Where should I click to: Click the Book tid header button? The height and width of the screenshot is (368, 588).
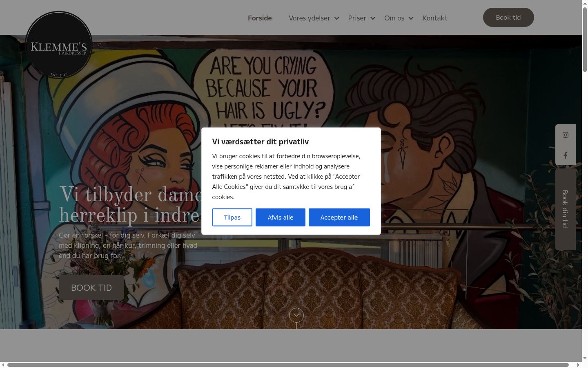(x=508, y=18)
